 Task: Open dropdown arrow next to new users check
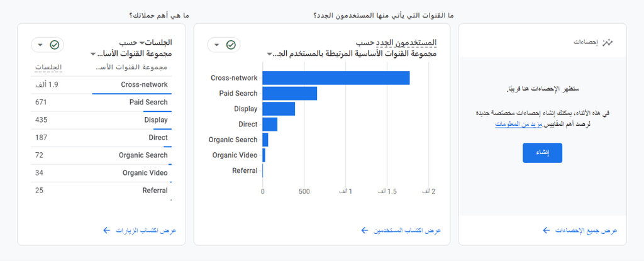pos(216,45)
